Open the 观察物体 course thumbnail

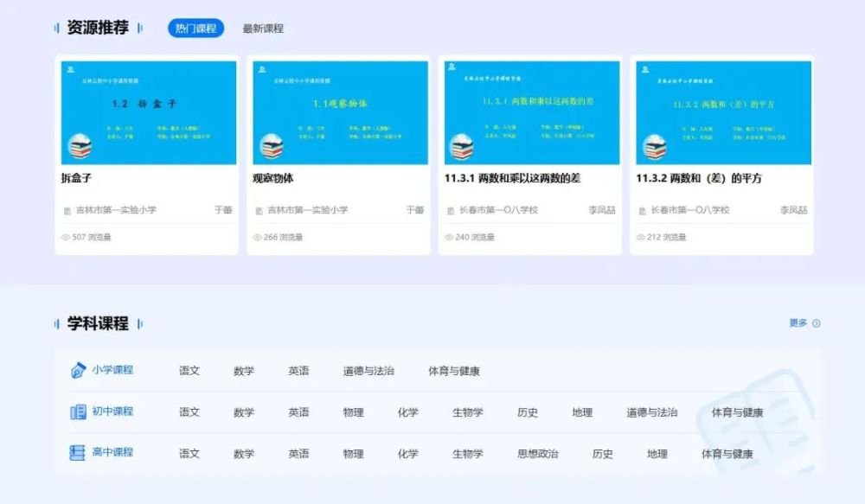pyautogui.click(x=339, y=112)
